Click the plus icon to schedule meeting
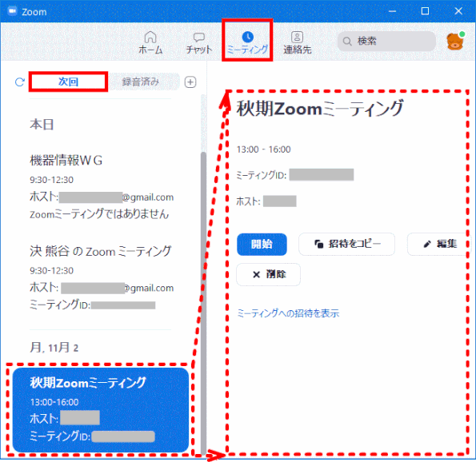The height and width of the screenshot is (462, 476). click(x=190, y=82)
